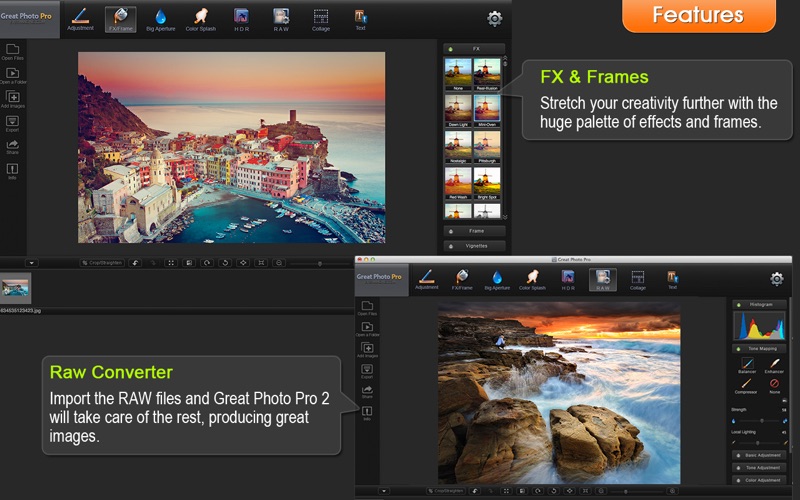
Task: Click Open Files in the RAW window sidebar
Action: coord(367,308)
